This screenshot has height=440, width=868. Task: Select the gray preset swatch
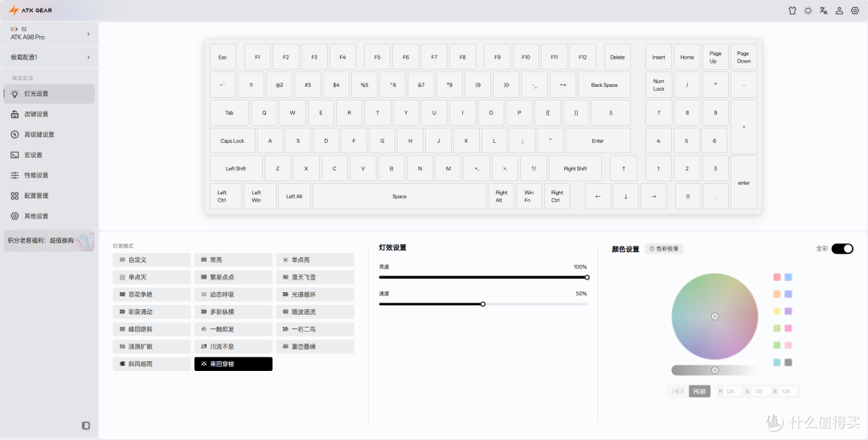coord(788,363)
